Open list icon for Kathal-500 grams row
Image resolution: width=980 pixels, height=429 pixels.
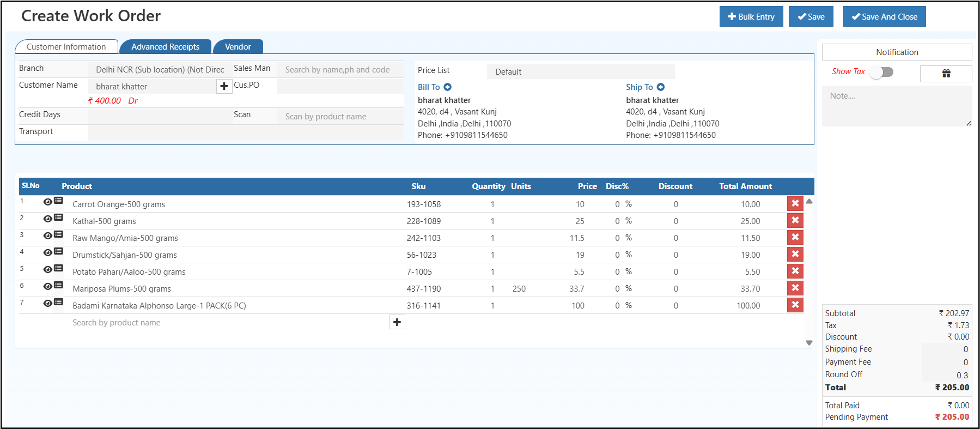(x=58, y=218)
